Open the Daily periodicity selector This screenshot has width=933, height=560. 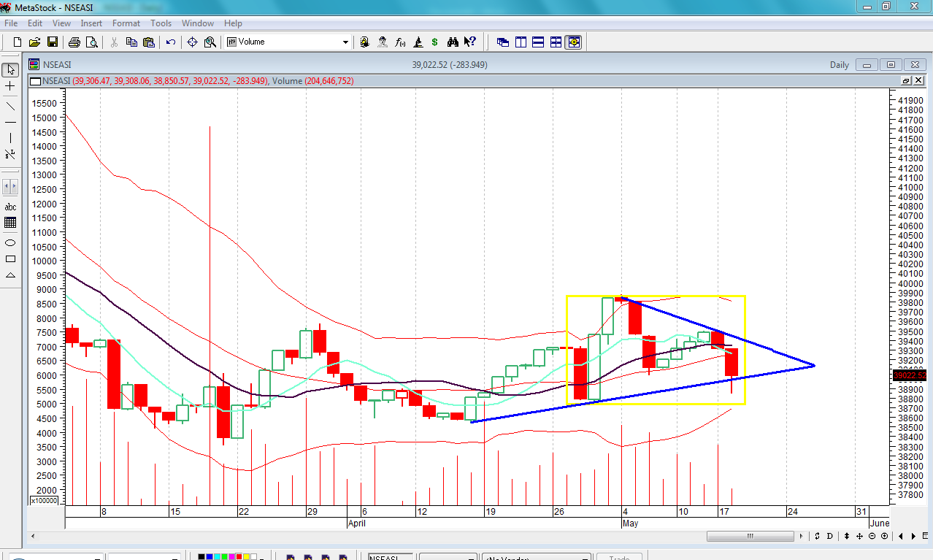tap(839, 65)
